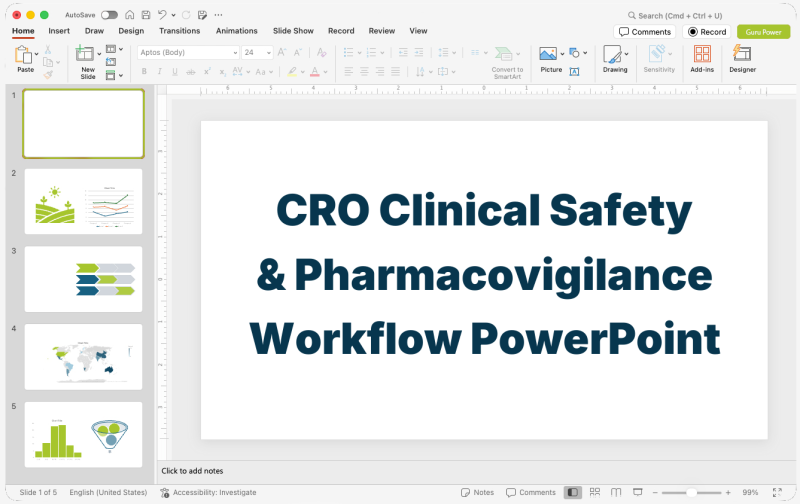This screenshot has height=504, width=800.
Task: Click the Clear Formatting icon
Action: (x=321, y=52)
